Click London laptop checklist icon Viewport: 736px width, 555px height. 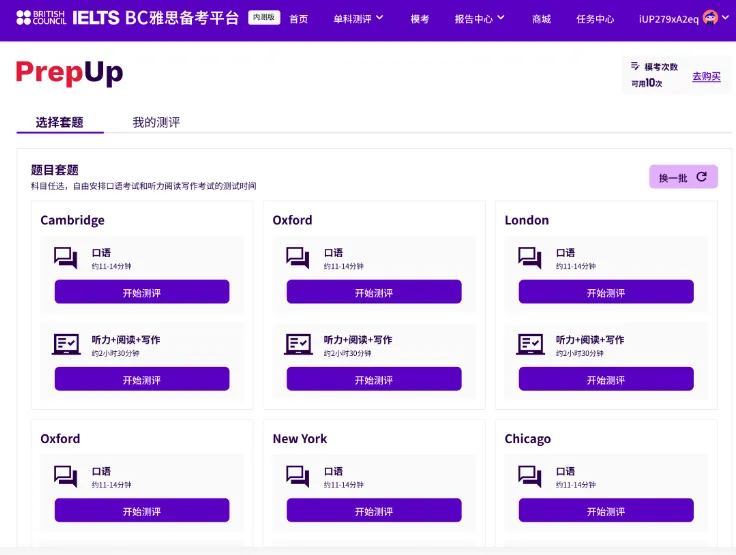pyautogui.click(x=530, y=345)
